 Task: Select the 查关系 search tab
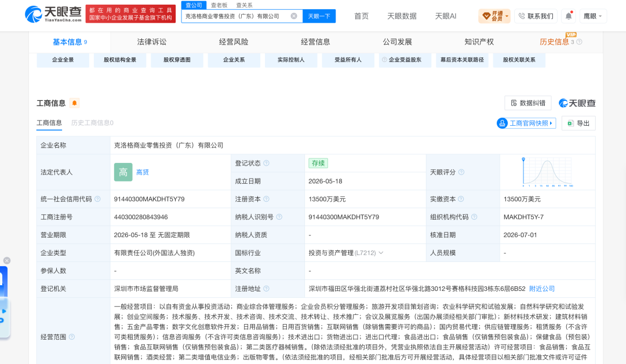click(x=245, y=5)
